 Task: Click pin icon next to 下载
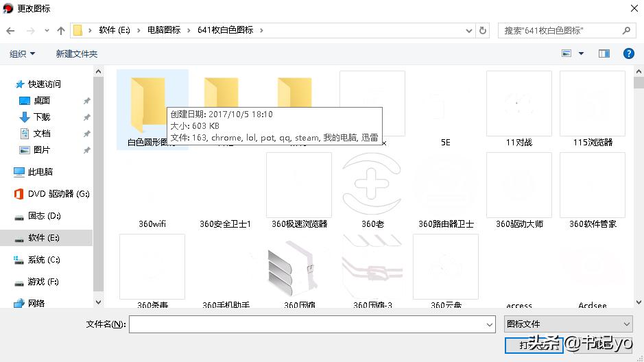[x=86, y=117]
